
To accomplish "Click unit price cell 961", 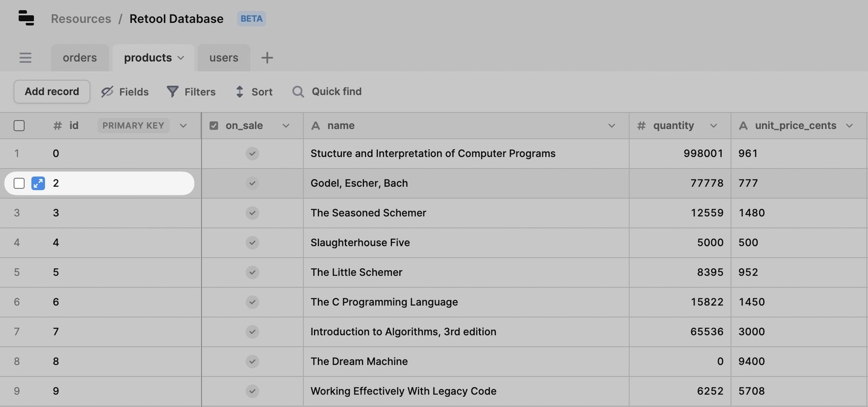I will [x=799, y=154].
